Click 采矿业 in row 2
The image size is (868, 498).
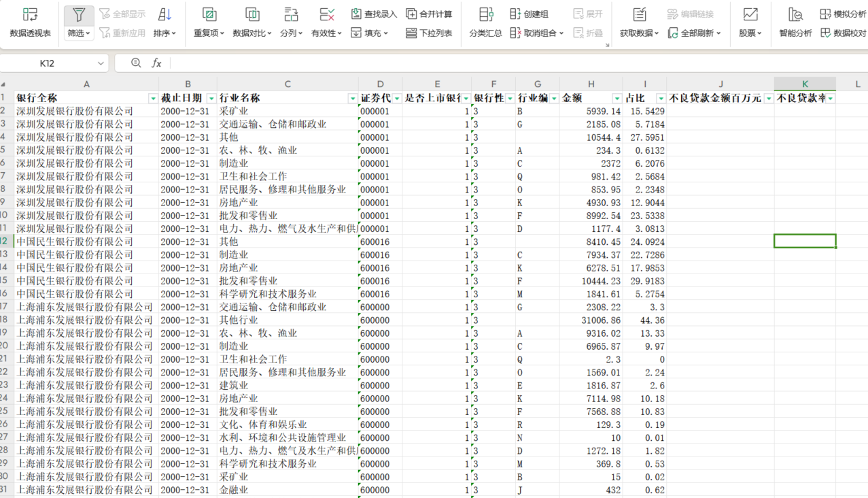point(288,111)
